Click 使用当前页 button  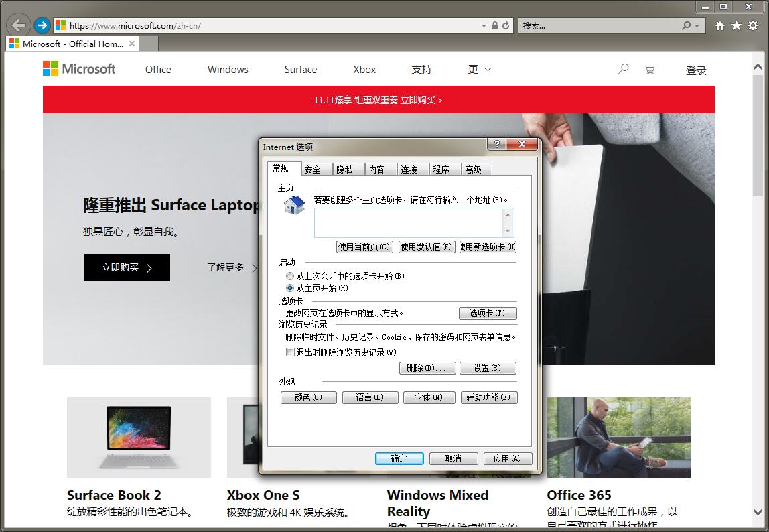coord(364,247)
